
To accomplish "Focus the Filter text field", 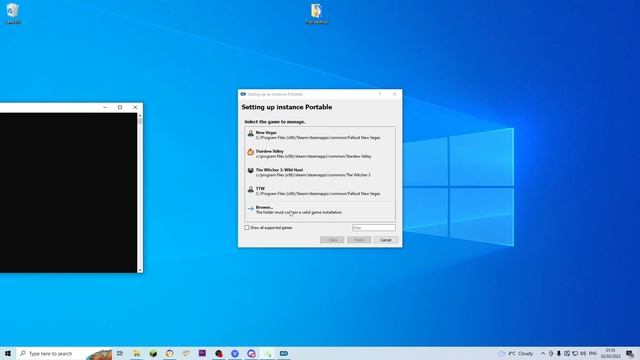I will pyautogui.click(x=373, y=228).
